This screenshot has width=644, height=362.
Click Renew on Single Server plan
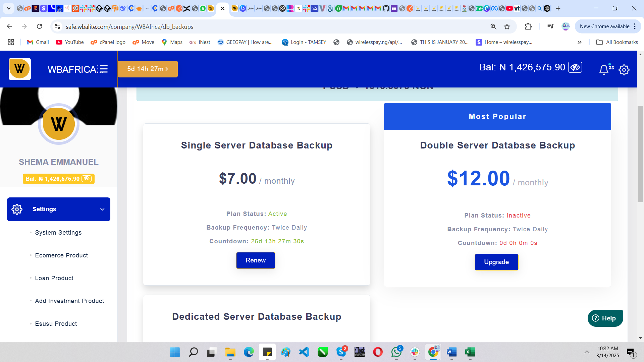coord(256,260)
